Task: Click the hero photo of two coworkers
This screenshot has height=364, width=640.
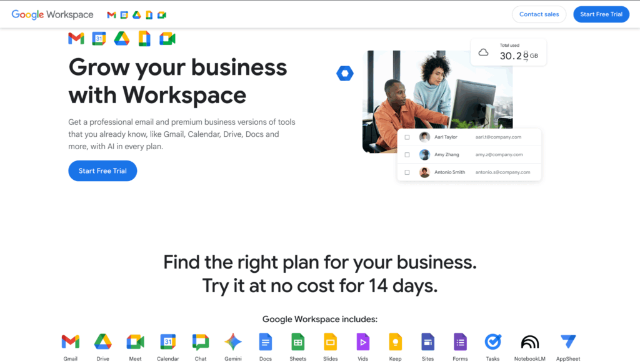Action: tap(437, 102)
